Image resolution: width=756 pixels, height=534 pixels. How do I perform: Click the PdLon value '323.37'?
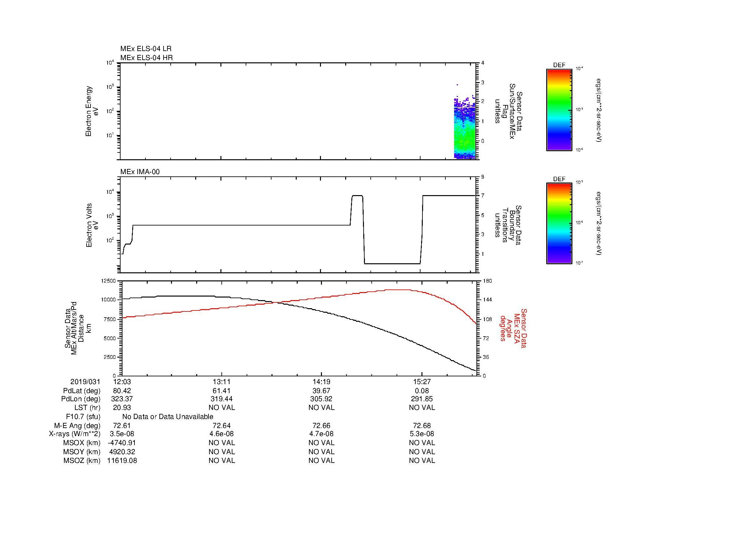[x=122, y=399]
